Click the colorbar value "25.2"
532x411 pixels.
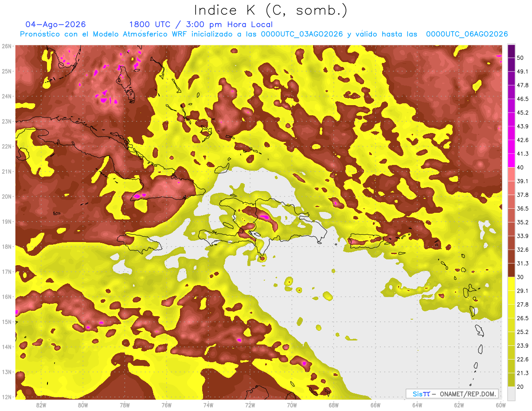[522, 332]
